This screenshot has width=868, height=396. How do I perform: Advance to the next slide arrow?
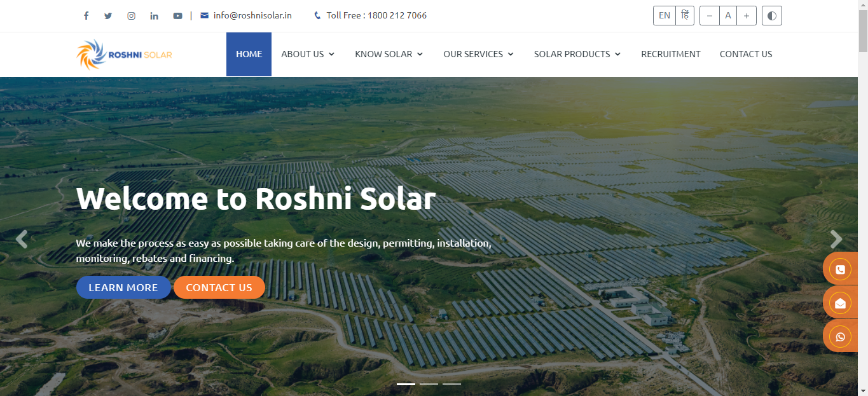[836, 239]
